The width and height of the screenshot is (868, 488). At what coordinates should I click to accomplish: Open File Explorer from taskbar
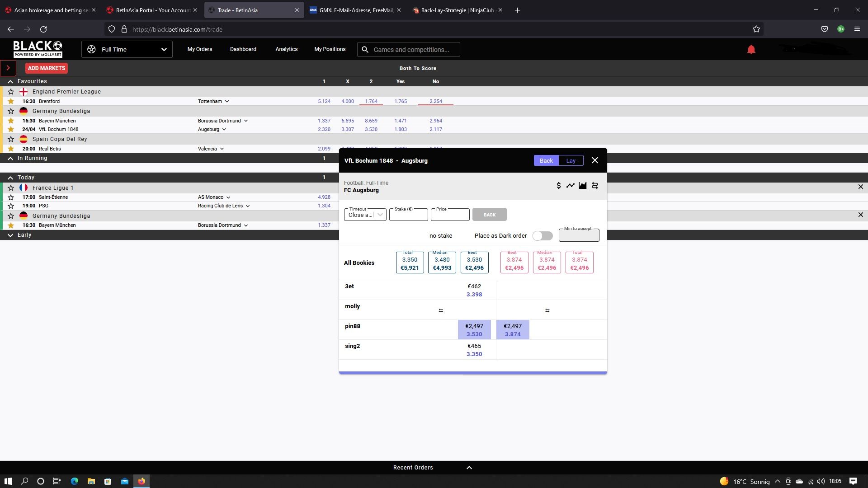point(91,481)
